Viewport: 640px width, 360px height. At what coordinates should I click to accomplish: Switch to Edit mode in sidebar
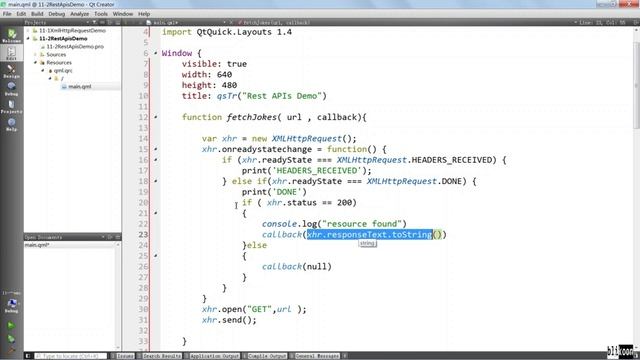(11, 53)
